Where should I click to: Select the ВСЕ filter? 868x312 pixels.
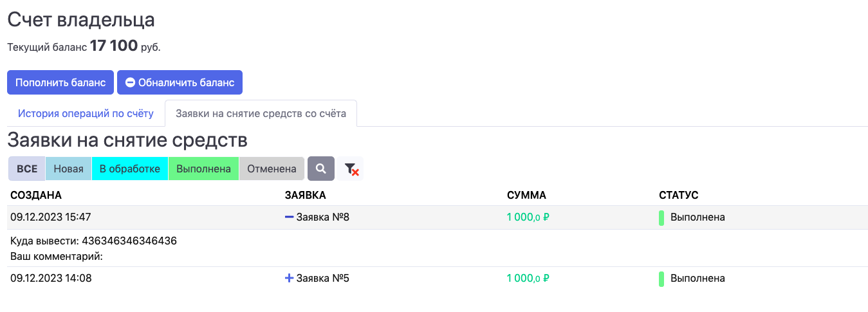point(27,169)
